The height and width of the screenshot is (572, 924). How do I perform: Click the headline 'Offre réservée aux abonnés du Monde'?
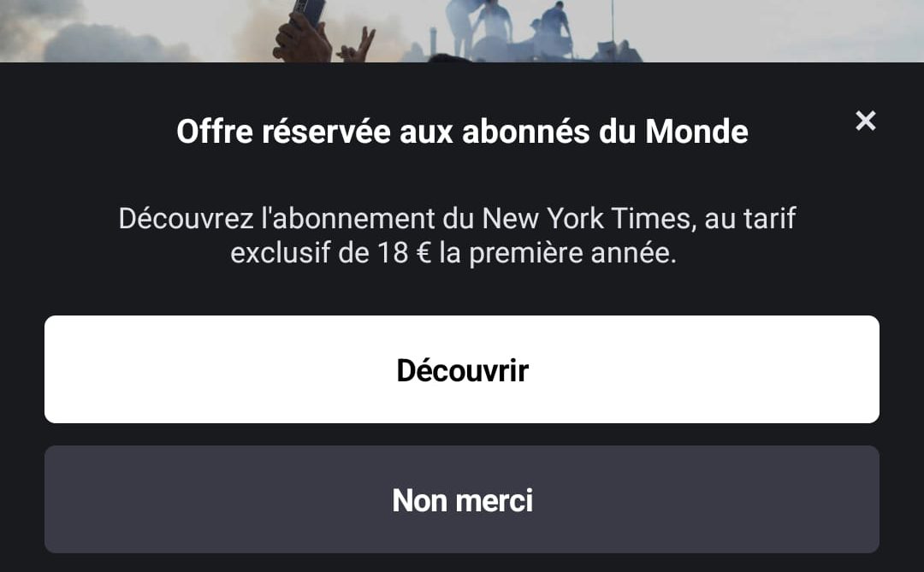click(x=462, y=132)
